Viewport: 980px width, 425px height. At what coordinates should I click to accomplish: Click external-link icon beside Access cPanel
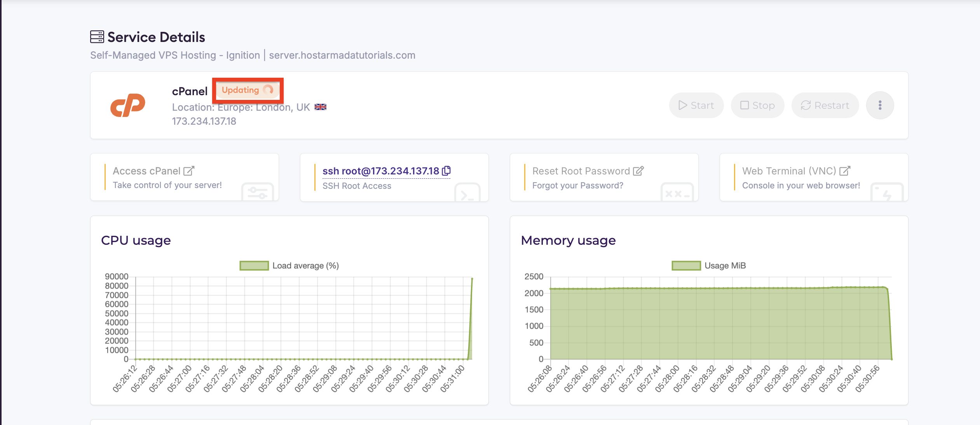[189, 171]
